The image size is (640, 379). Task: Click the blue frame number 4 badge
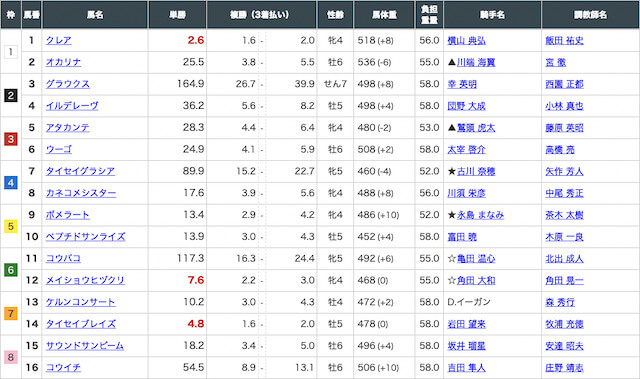point(11,183)
